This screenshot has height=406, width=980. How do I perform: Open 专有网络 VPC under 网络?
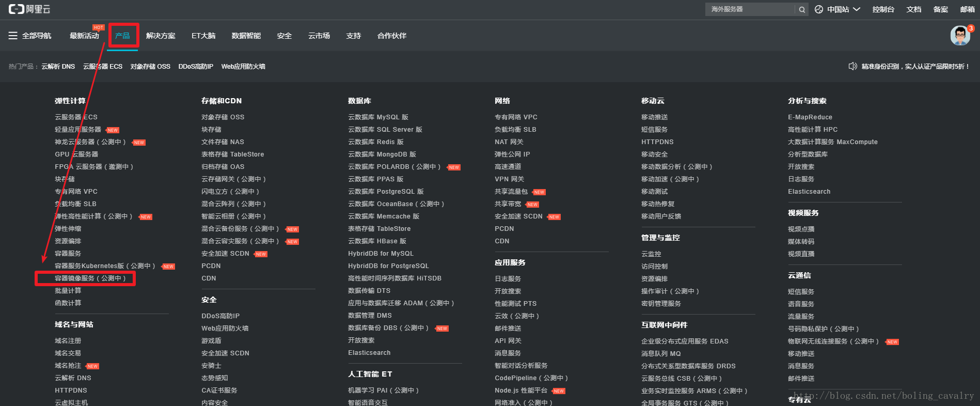516,117
